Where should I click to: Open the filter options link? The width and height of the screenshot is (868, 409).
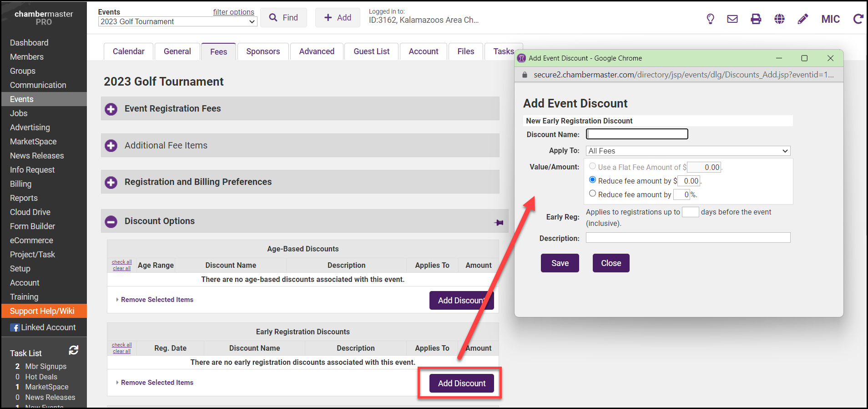(233, 12)
